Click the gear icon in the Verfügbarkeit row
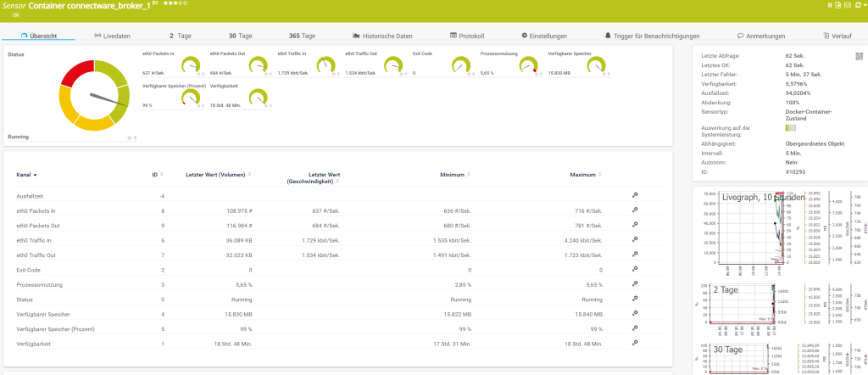868x375 pixels. [633, 343]
